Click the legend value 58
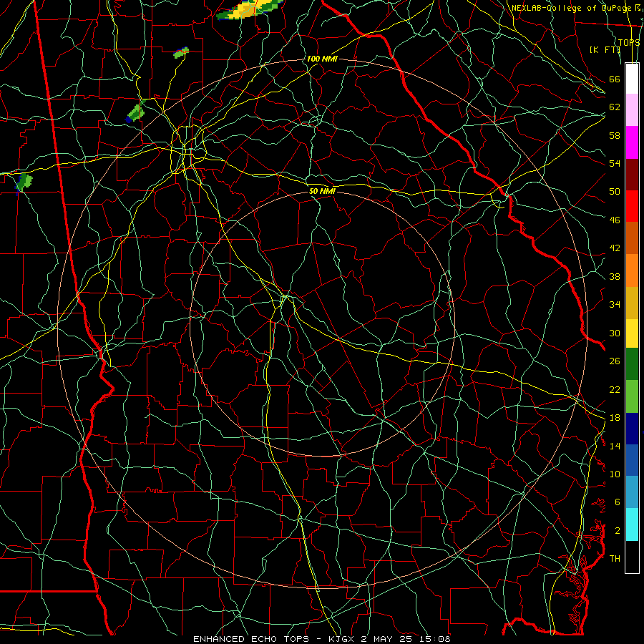 pyautogui.click(x=615, y=135)
